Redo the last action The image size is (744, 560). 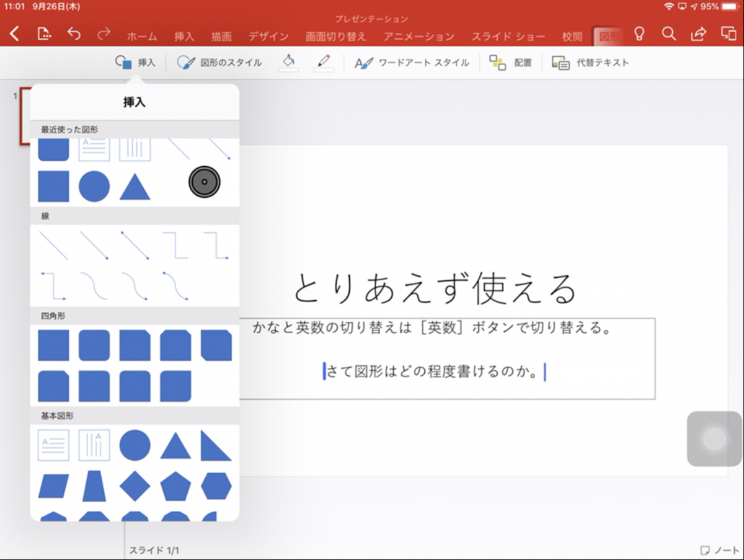coord(105,35)
